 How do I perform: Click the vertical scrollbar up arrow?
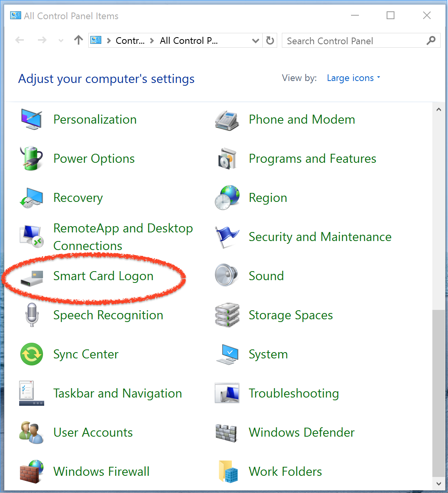point(438,110)
